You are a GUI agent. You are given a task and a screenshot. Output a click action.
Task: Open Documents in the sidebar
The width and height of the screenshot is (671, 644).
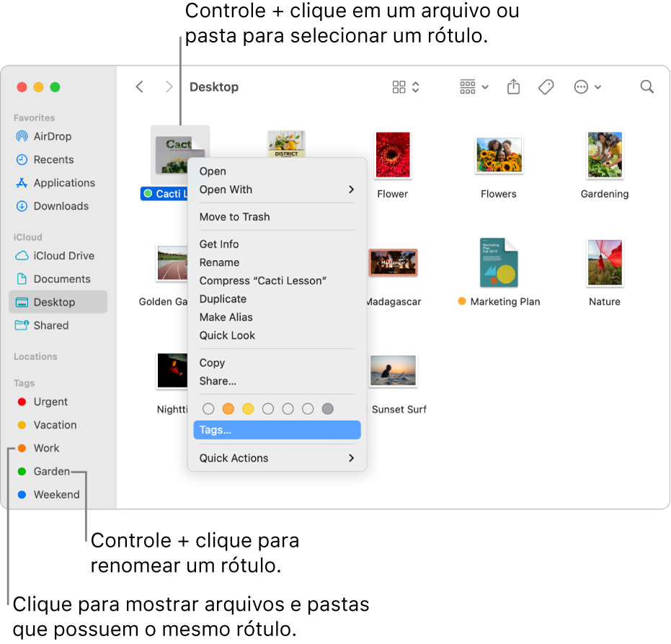pos(58,279)
